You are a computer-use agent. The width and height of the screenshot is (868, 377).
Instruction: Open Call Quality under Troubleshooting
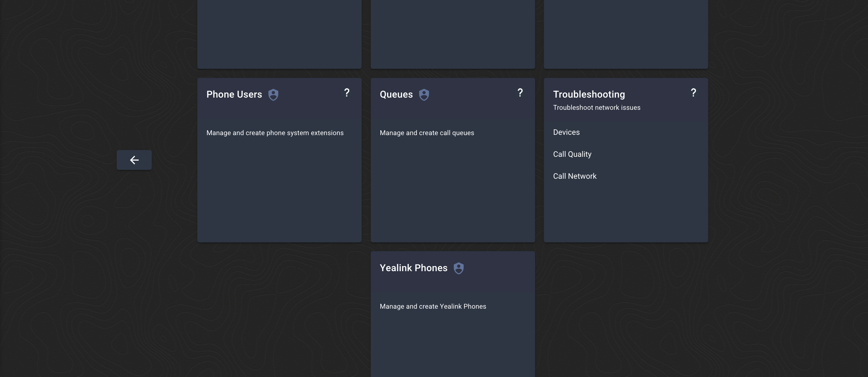pyautogui.click(x=572, y=154)
